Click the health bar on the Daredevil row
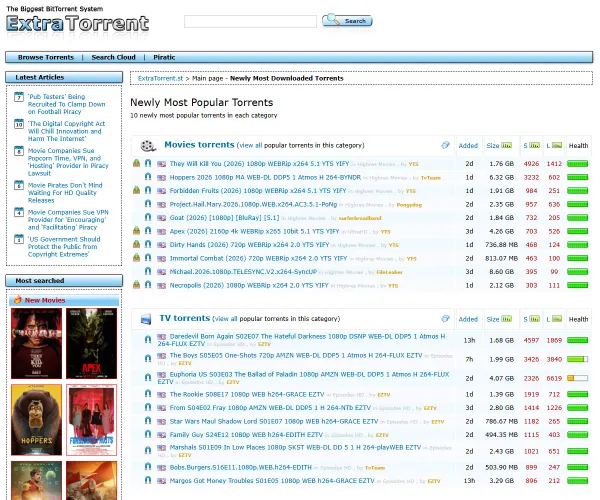The width and height of the screenshot is (600, 500). 577,340
